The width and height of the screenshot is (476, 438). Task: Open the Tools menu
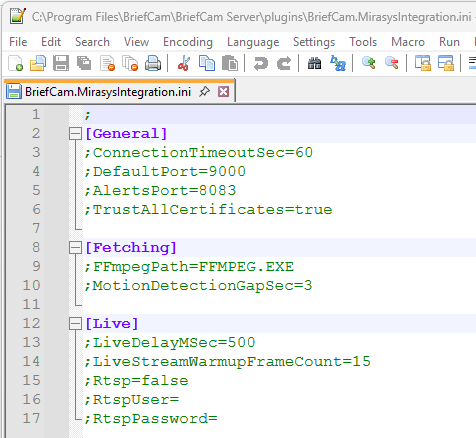tap(363, 42)
